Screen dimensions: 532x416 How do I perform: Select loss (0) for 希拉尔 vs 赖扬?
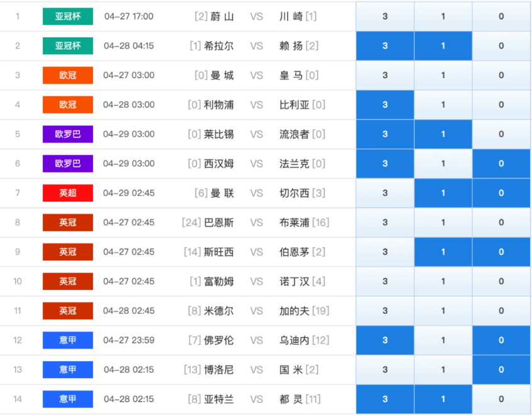[x=501, y=46]
